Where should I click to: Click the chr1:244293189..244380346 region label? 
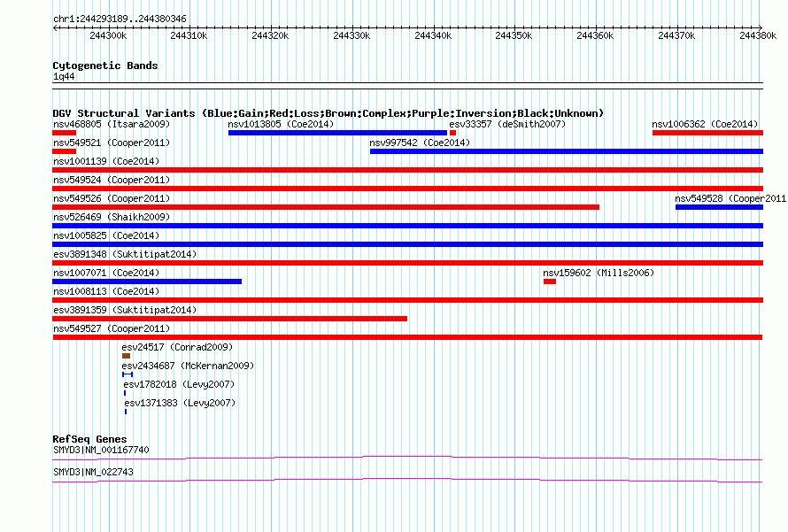[120, 19]
